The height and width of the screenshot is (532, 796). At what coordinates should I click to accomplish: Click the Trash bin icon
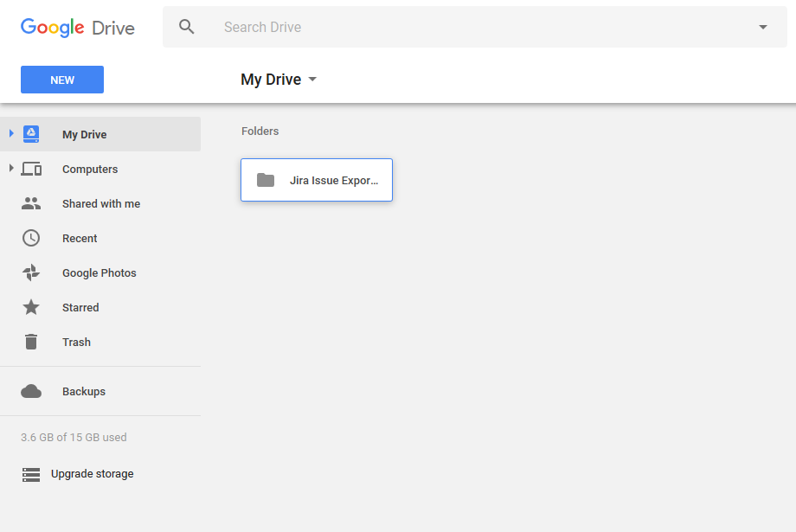31,342
